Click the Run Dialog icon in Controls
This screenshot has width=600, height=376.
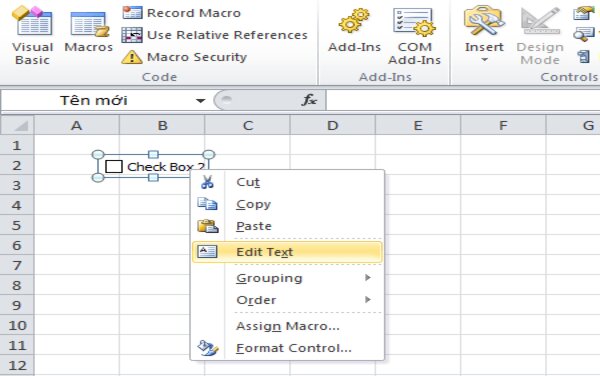584,57
